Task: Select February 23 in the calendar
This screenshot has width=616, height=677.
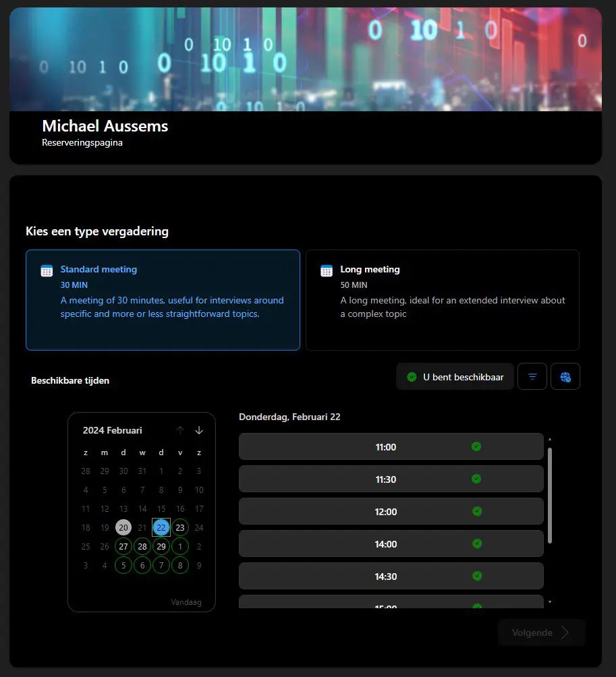Action: (x=180, y=527)
